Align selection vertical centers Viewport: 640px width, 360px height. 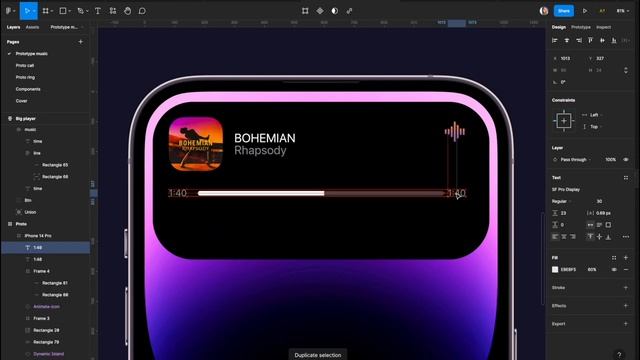[x=602, y=40]
